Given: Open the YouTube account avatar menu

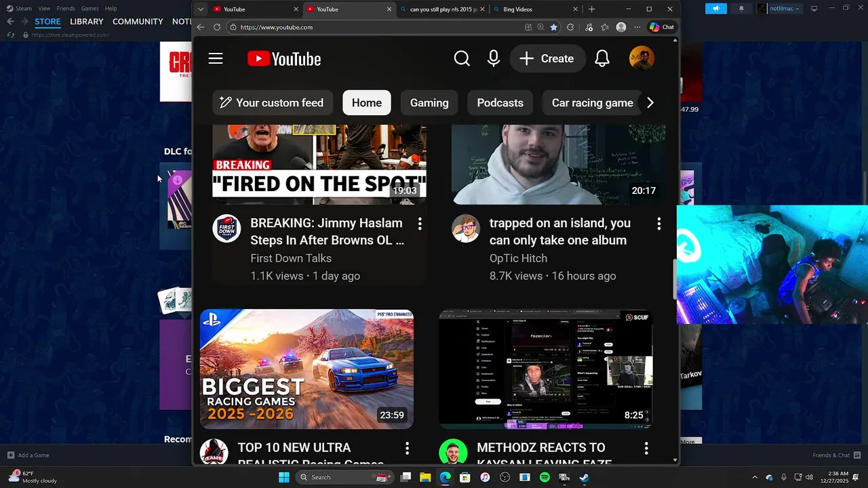Looking at the screenshot, I should point(642,59).
